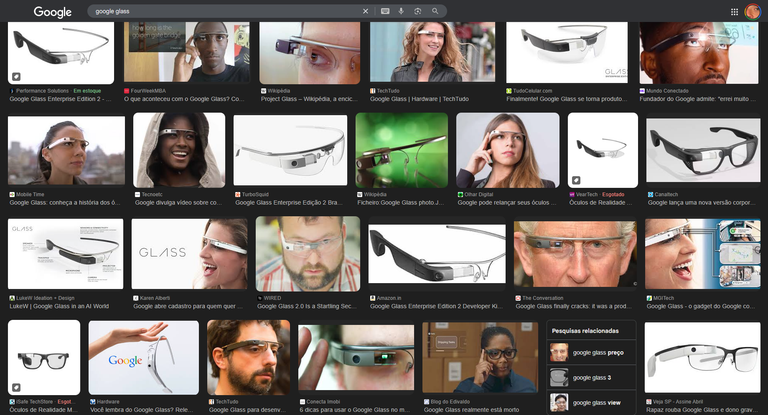Open 'Ficheiro:Google Glass photo' Wikipédia link

point(401,202)
